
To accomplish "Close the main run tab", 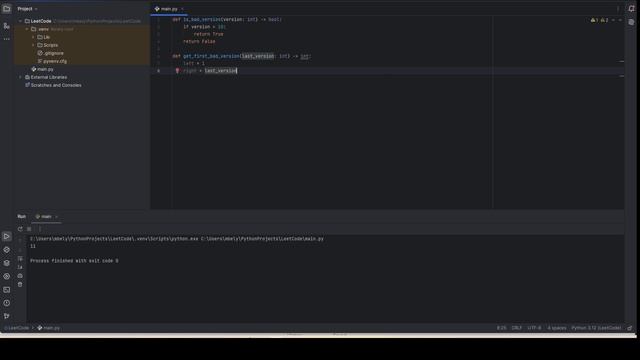I will point(56,217).
